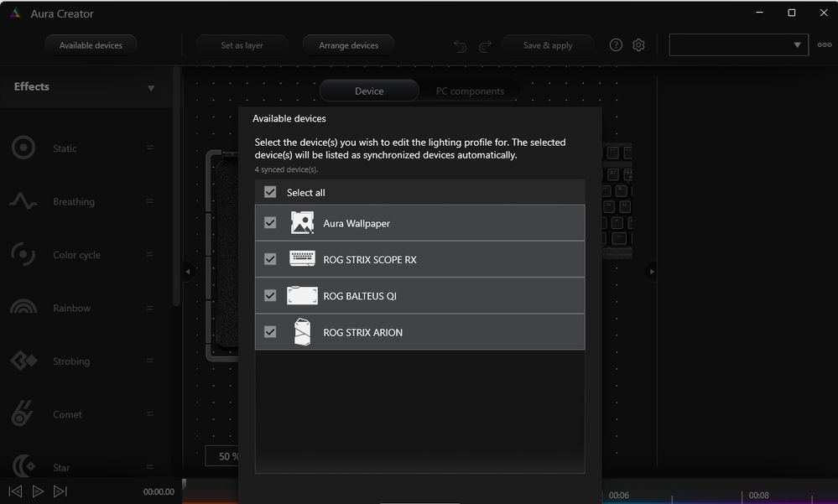
Task: Click the effects list scrollbar
Action: 176,187
